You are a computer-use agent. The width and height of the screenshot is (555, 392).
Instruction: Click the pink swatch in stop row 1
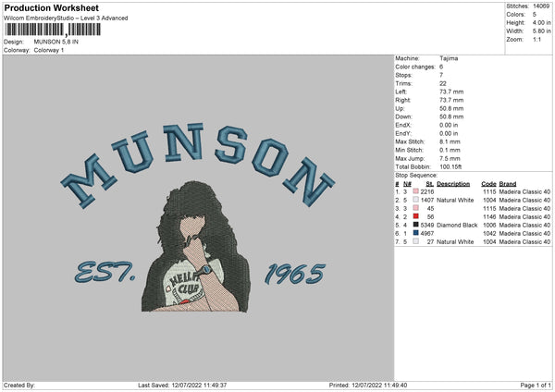[x=415, y=191]
